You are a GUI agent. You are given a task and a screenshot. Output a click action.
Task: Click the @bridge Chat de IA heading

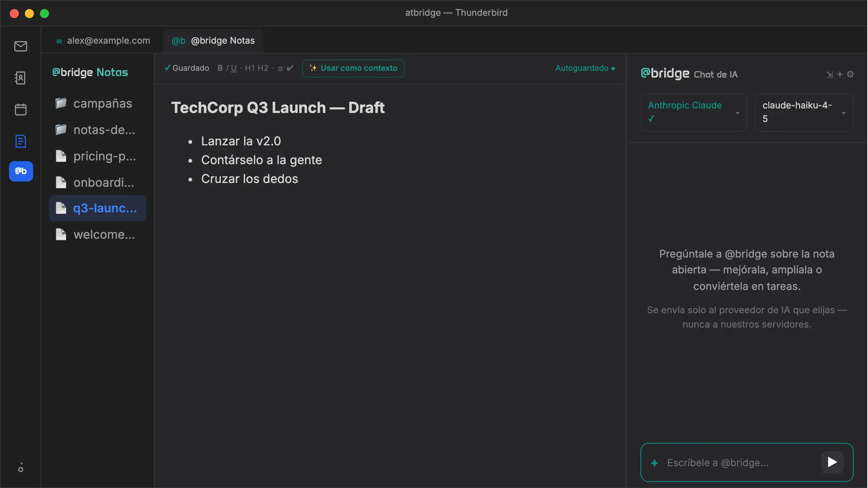[689, 73]
